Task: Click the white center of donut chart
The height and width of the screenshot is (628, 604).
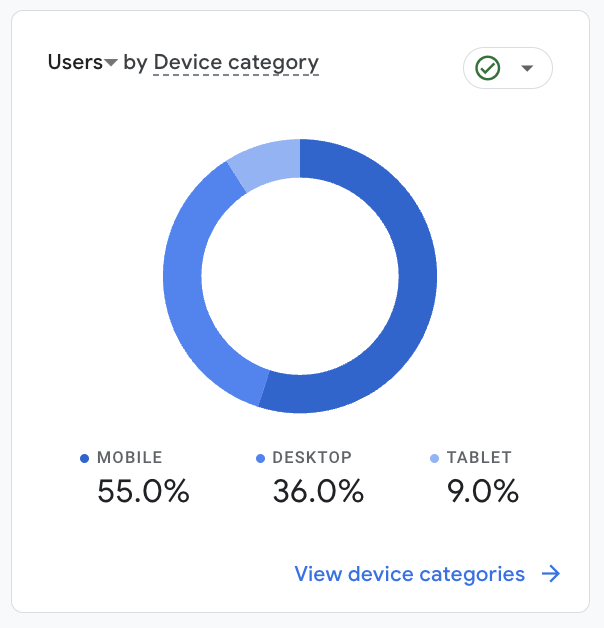Action: pyautogui.click(x=300, y=275)
